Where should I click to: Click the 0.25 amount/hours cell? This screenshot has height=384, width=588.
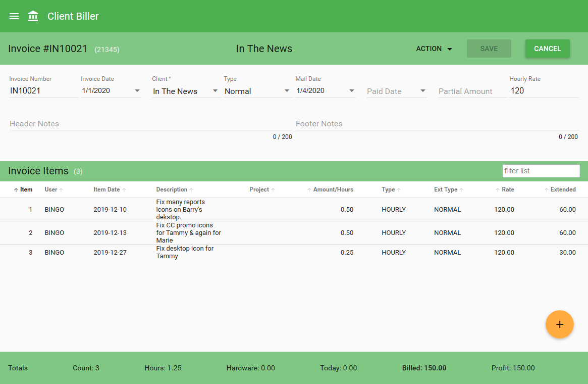347,253
